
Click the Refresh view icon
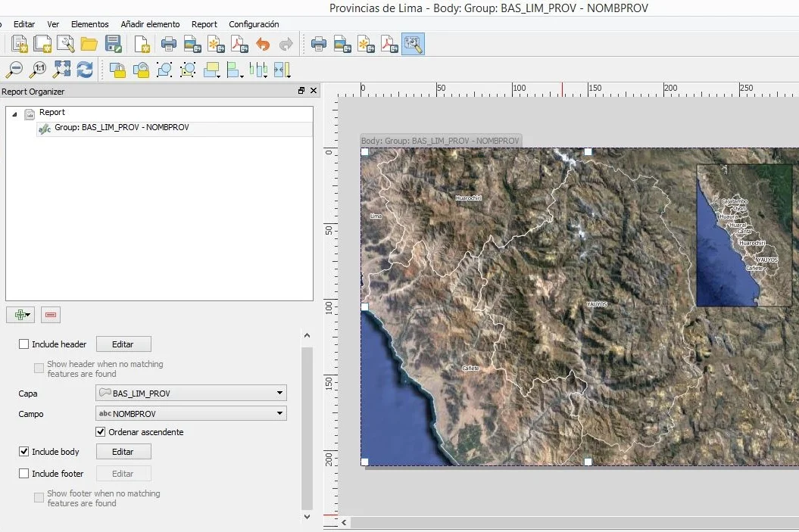85,70
